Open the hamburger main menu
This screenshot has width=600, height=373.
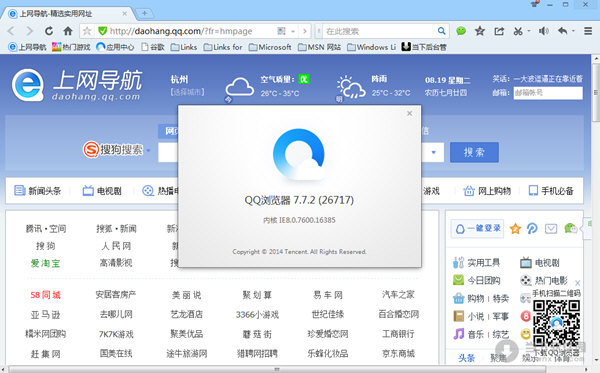click(x=588, y=31)
